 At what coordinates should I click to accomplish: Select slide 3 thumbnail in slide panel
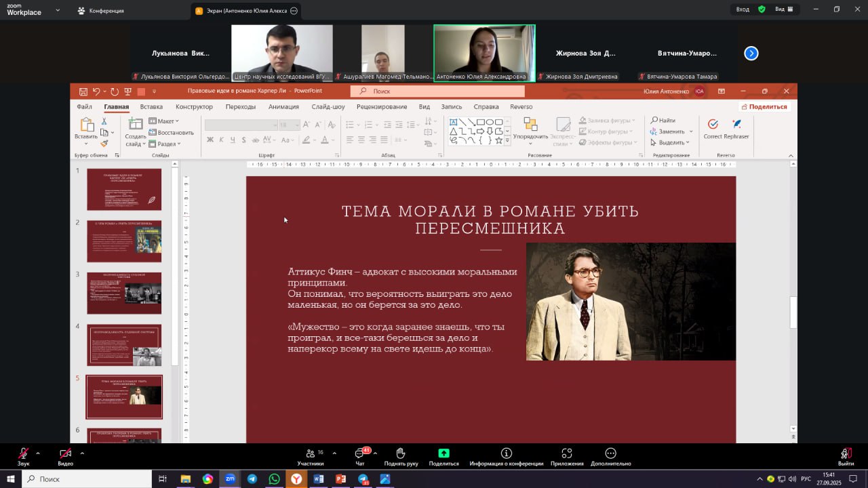click(x=124, y=293)
